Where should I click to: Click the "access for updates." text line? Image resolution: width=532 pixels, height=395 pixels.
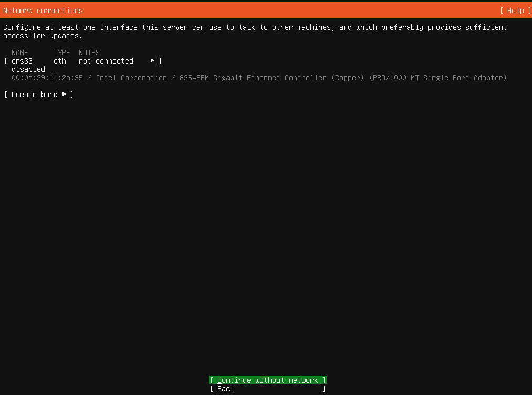[x=43, y=36]
